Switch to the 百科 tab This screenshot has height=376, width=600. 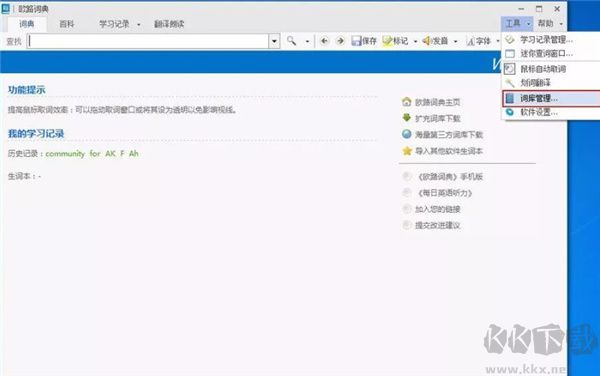coord(67,24)
